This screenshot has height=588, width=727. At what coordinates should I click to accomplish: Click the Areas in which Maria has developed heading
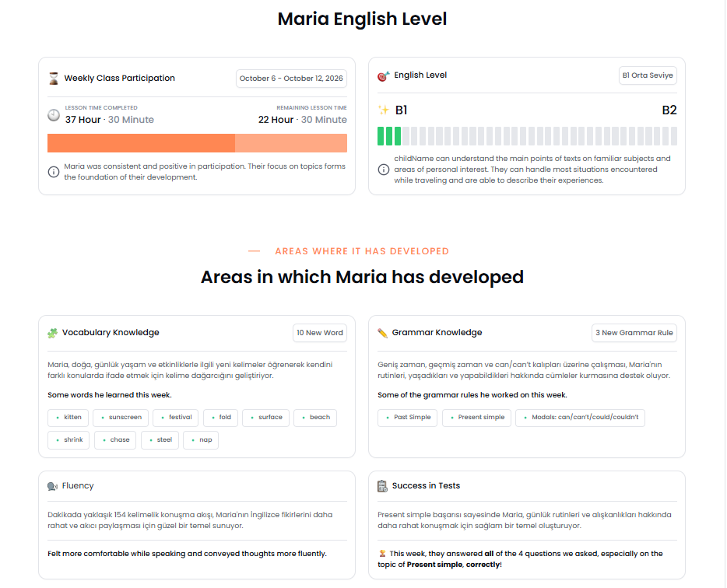click(x=362, y=277)
